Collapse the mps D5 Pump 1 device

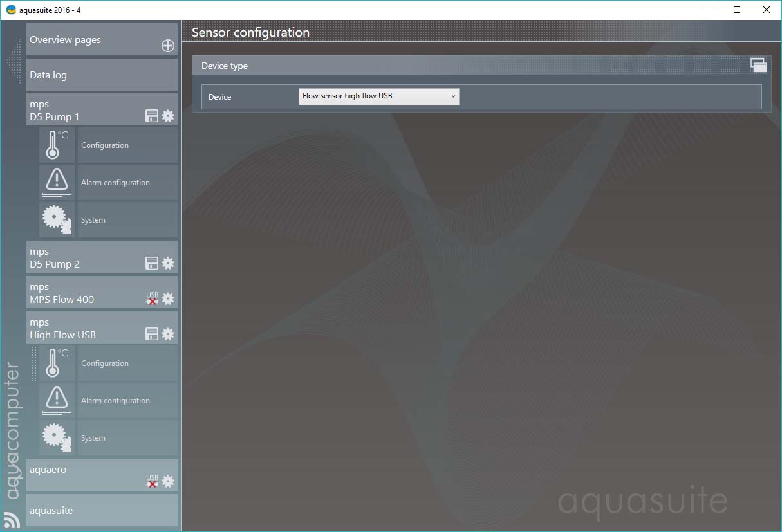102,110
